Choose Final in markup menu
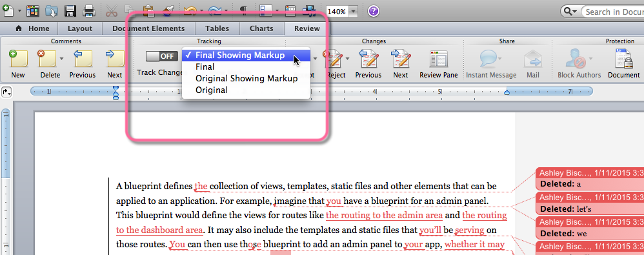Screen dimensions: 644x255 246,66
